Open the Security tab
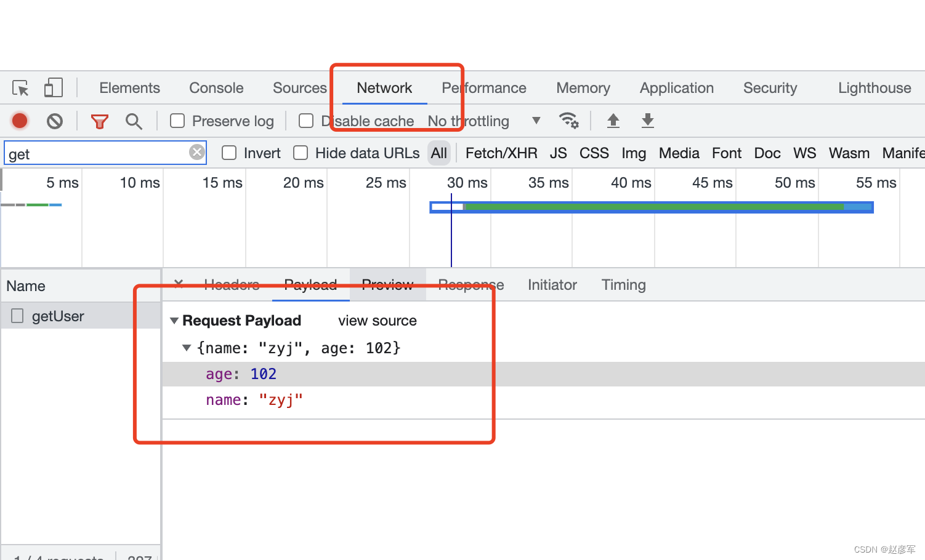925x560 pixels. (x=770, y=88)
